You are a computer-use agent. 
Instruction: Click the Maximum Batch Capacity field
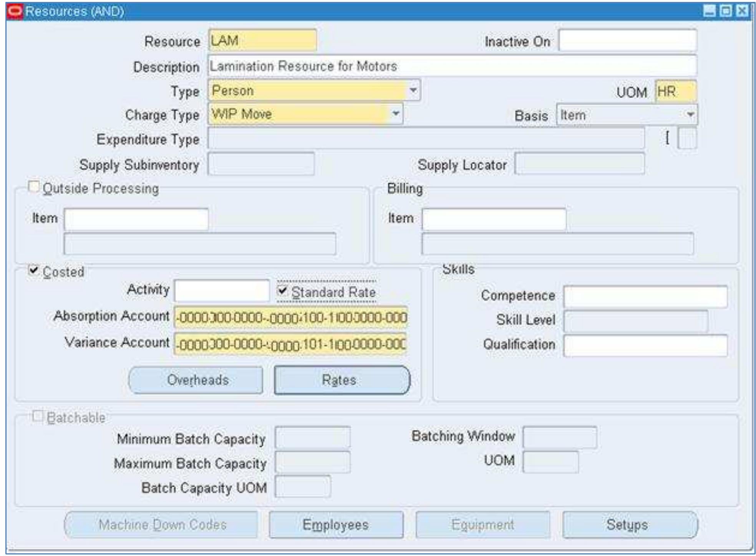tap(313, 462)
